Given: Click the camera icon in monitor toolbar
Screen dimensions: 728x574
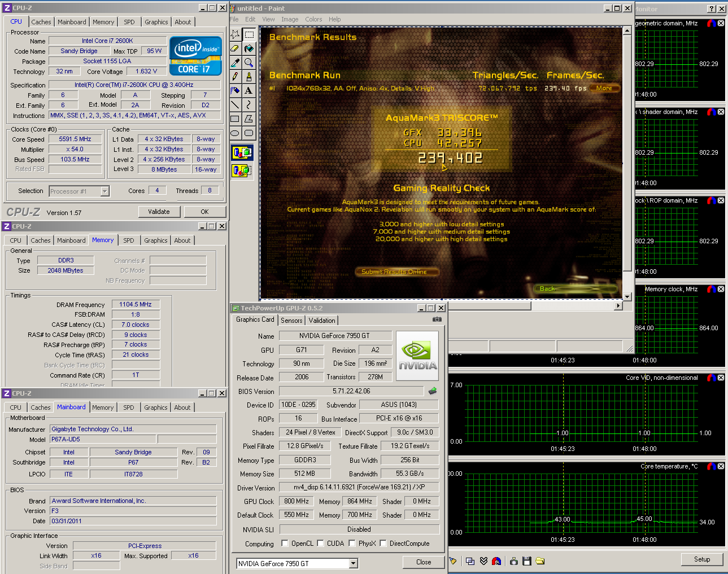Looking at the screenshot, I should 513,561.
